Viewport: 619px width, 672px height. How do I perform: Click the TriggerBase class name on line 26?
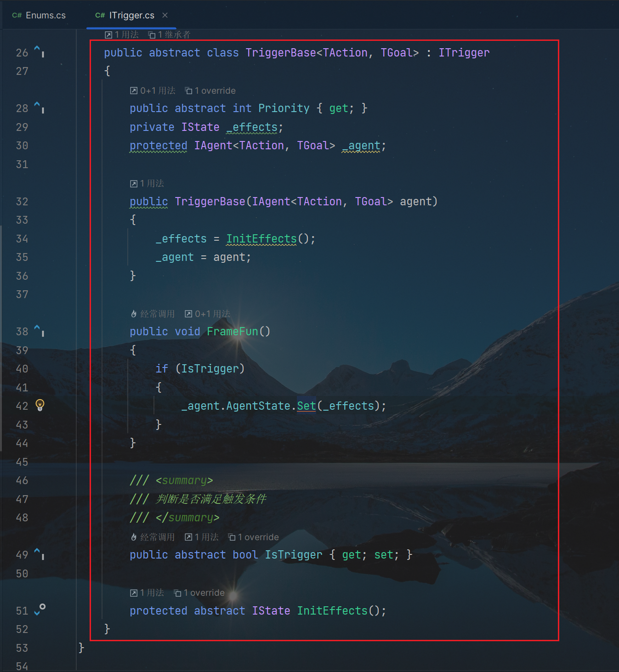(x=281, y=53)
